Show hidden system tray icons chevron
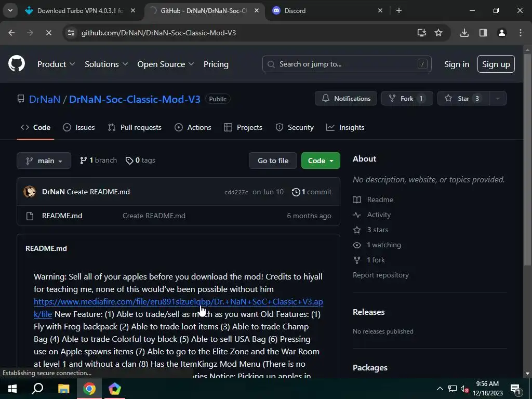 tap(440, 389)
